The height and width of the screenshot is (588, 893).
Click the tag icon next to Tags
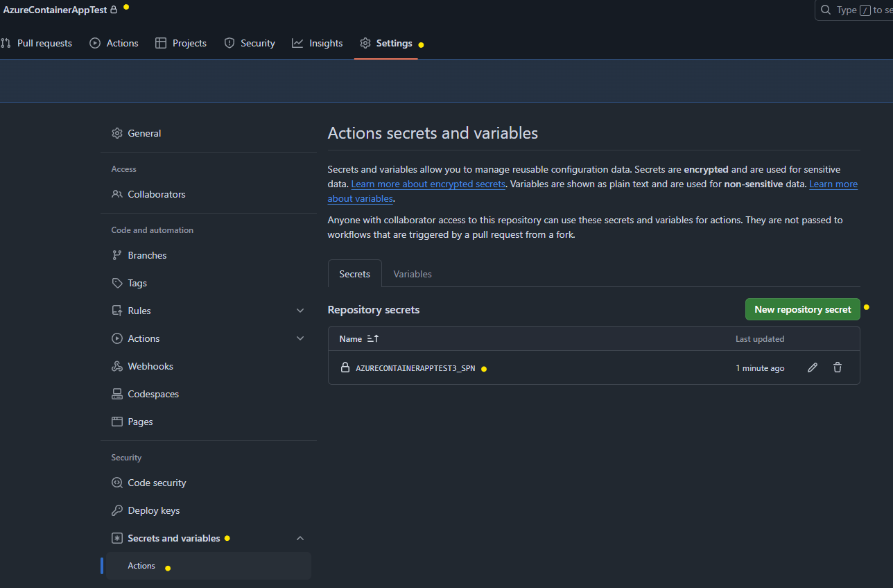(117, 283)
